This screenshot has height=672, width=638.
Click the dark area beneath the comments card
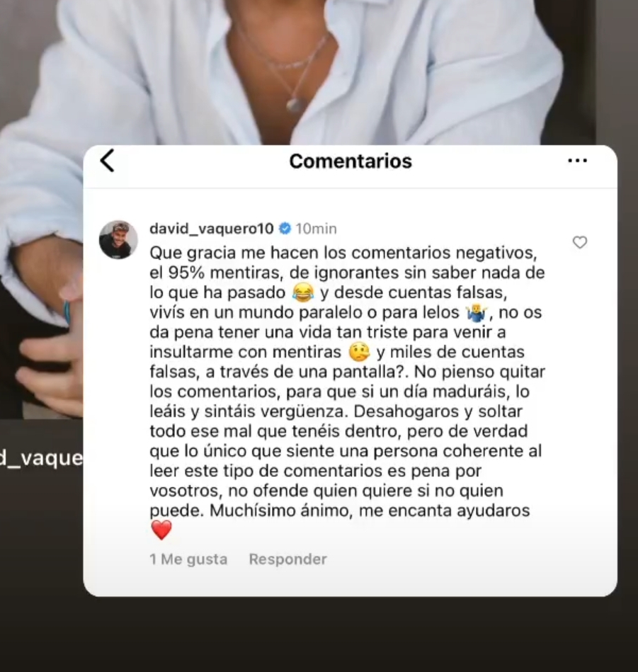click(x=319, y=634)
